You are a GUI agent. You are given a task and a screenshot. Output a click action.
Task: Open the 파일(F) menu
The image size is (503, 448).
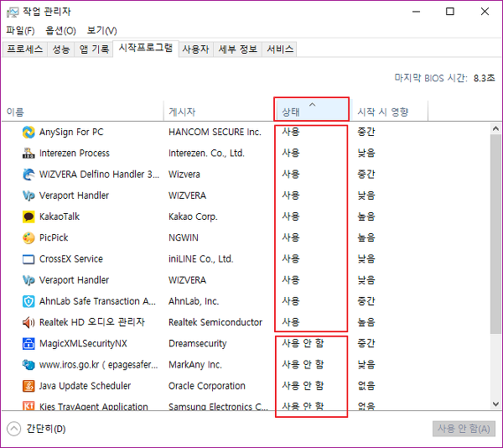(20, 30)
